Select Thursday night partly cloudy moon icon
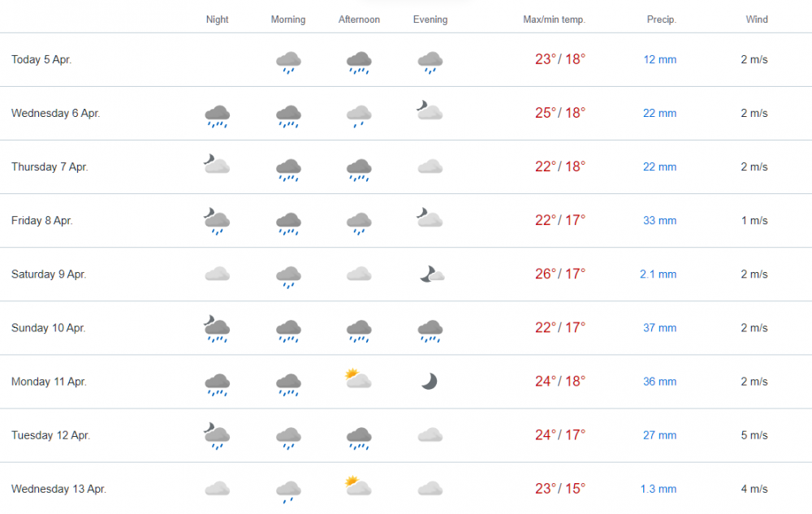 pyautogui.click(x=217, y=164)
